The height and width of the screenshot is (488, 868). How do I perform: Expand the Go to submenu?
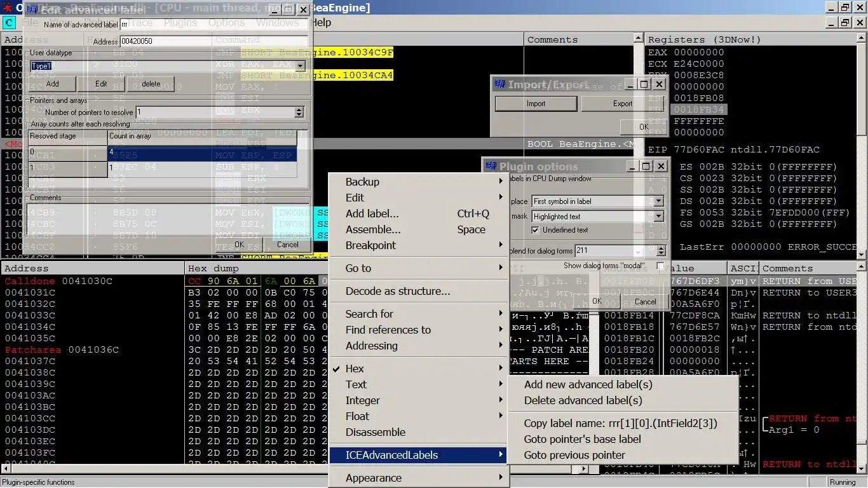[x=419, y=268]
